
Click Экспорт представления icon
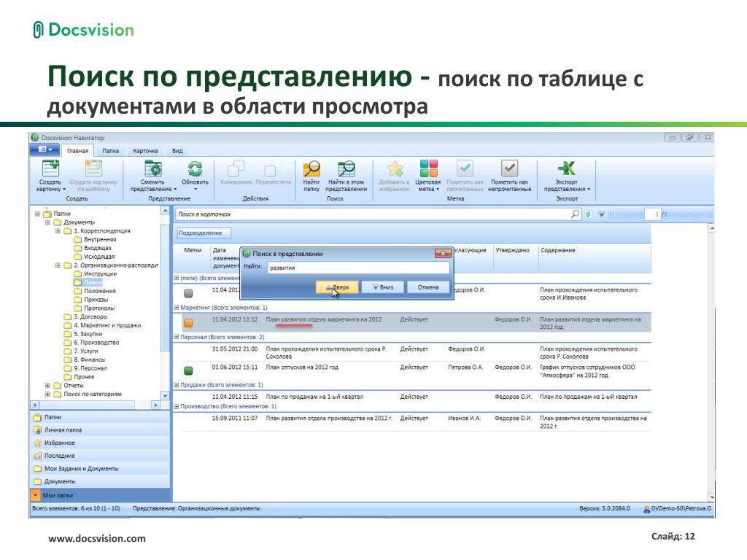tap(566, 169)
